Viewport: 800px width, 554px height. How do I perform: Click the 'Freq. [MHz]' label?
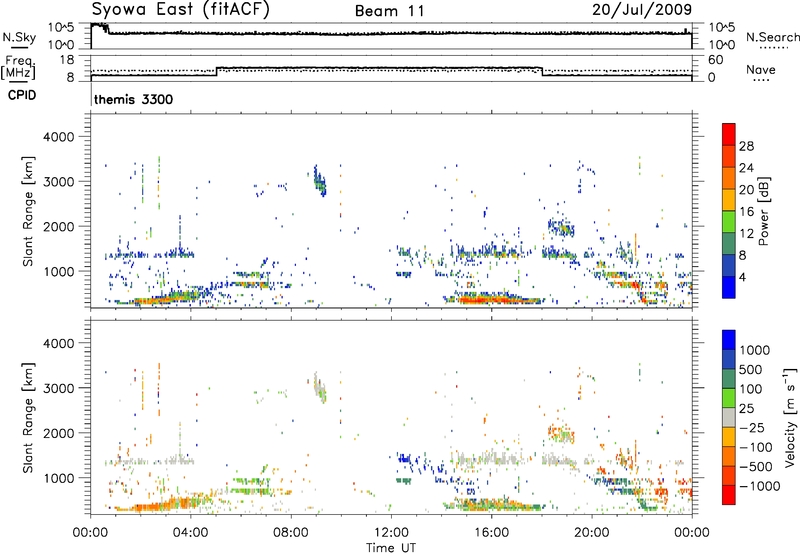[x=18, y=67]
